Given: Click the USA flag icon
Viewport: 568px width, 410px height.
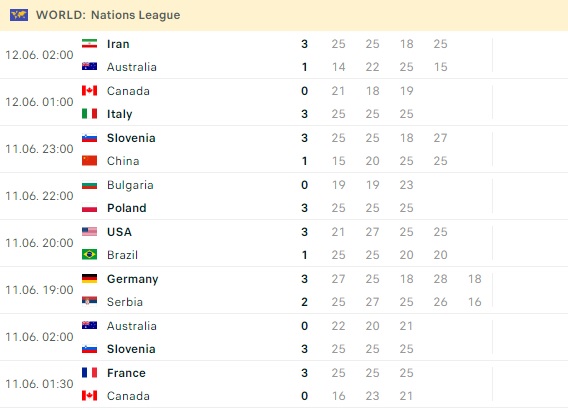Looking at the screenshot, I should (89, 232).
